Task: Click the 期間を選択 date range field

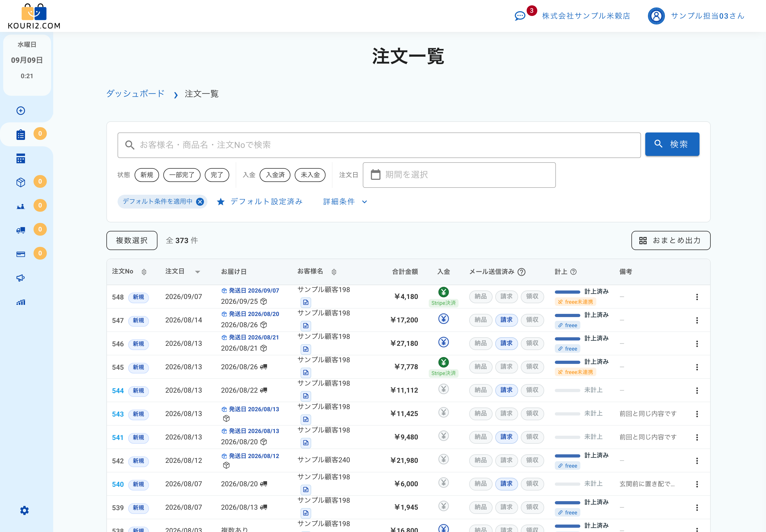Action: [459, 175]
